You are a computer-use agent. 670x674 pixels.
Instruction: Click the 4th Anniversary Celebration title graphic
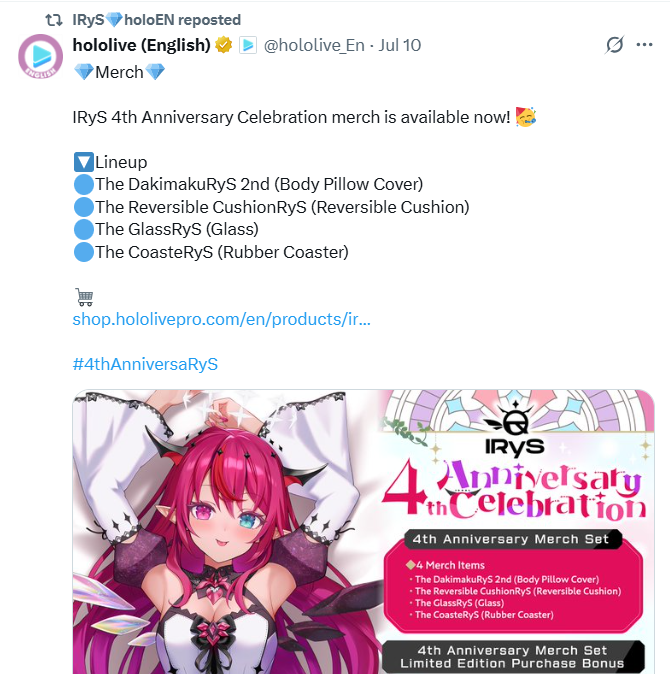[514, 490]
